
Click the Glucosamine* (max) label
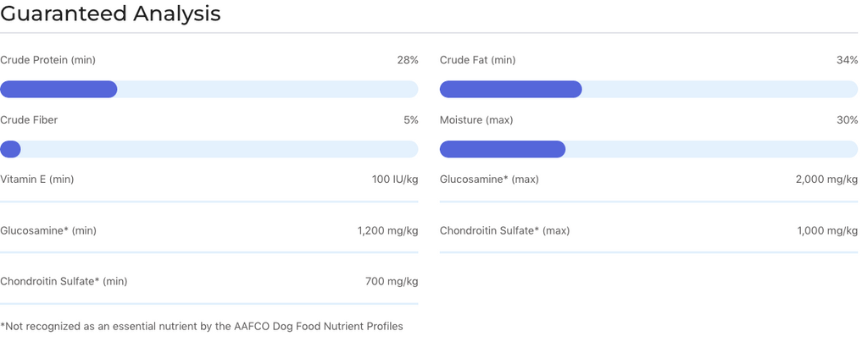[489, 179]
